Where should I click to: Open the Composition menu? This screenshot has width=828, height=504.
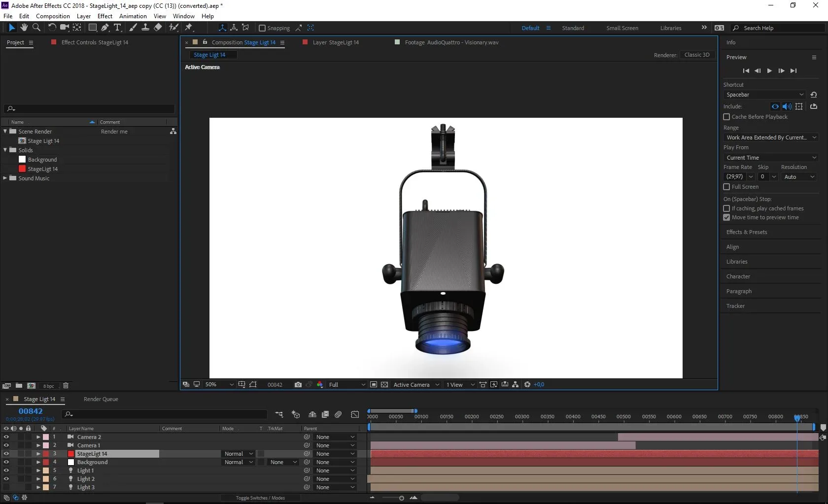click(53, 16)
